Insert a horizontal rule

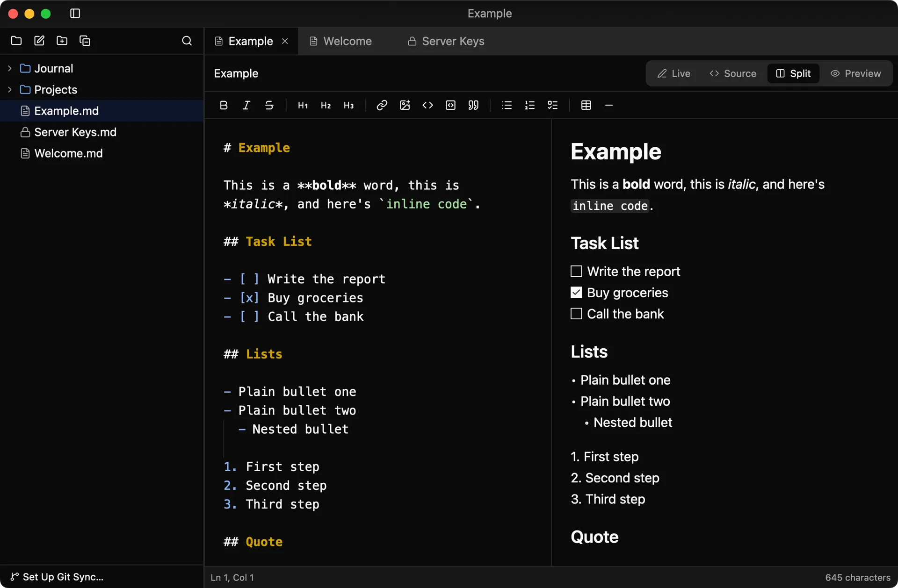point(608,105)
